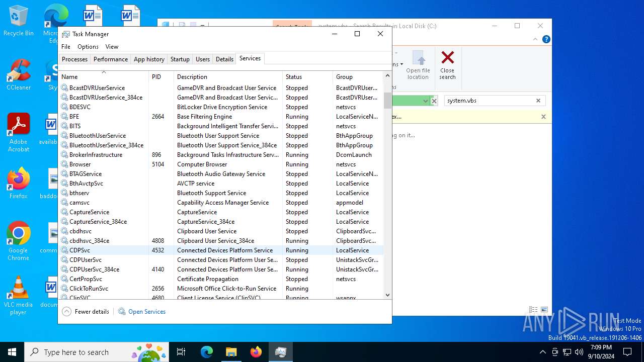The image size is (644, 362).
Task: Switch Explorer to details view icon
Action: [533, 310]
